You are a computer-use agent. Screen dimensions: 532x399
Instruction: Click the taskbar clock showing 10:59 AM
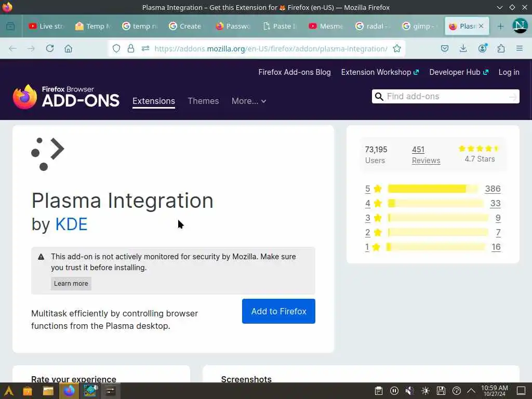(x=495, y=391)
